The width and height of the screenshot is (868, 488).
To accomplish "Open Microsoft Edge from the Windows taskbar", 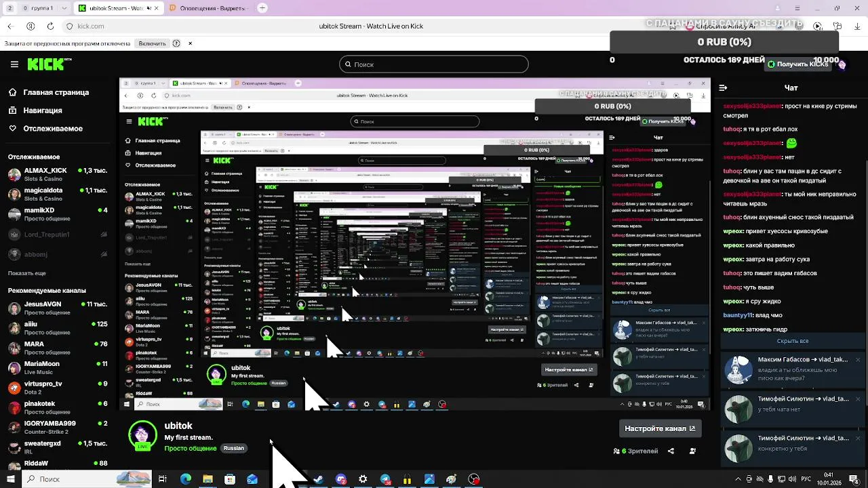I will point(185,479).
